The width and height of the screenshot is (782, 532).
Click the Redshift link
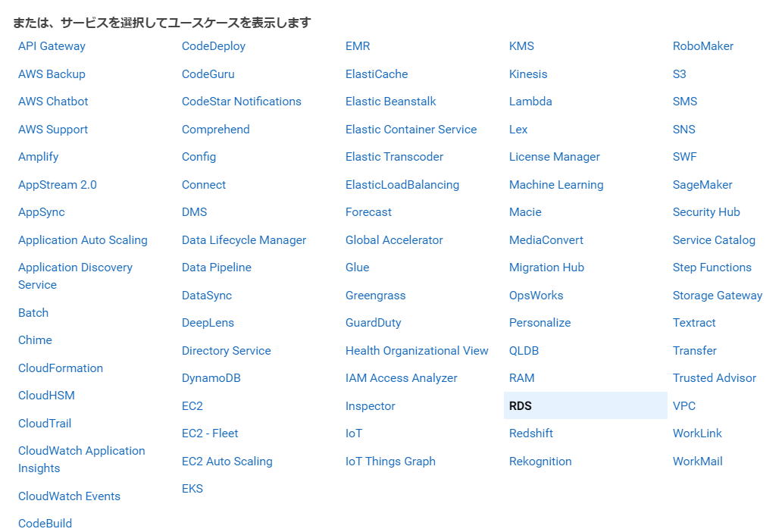coord(531,433)
